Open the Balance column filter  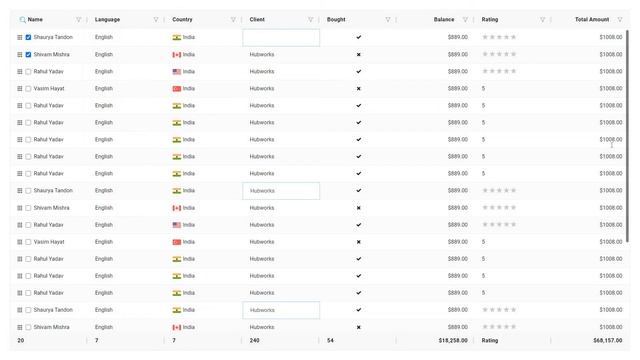[x=465, y=20]
